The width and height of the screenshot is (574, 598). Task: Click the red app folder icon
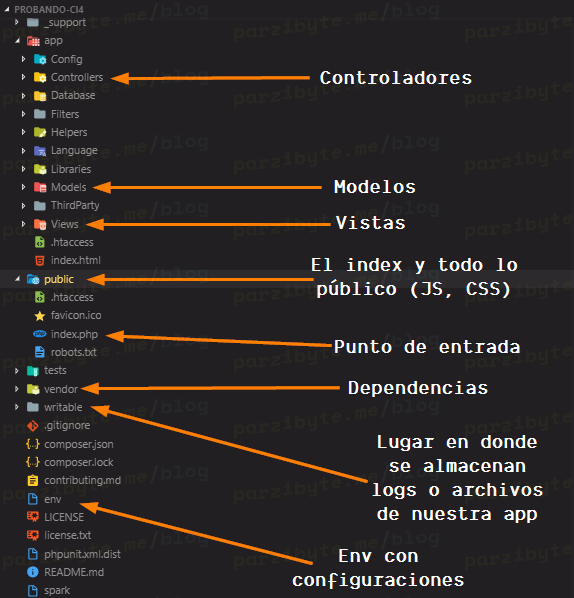pyautogui.click(x=33, y=41)
